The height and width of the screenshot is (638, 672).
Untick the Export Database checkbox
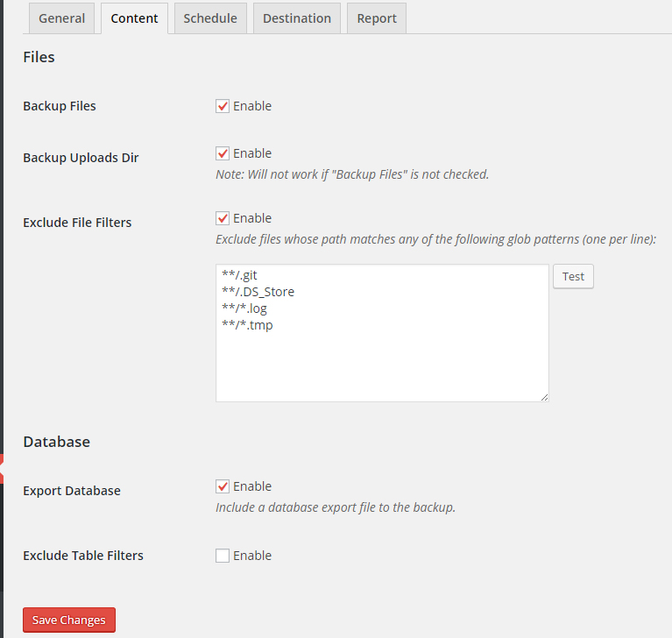(x=223, y=486)
